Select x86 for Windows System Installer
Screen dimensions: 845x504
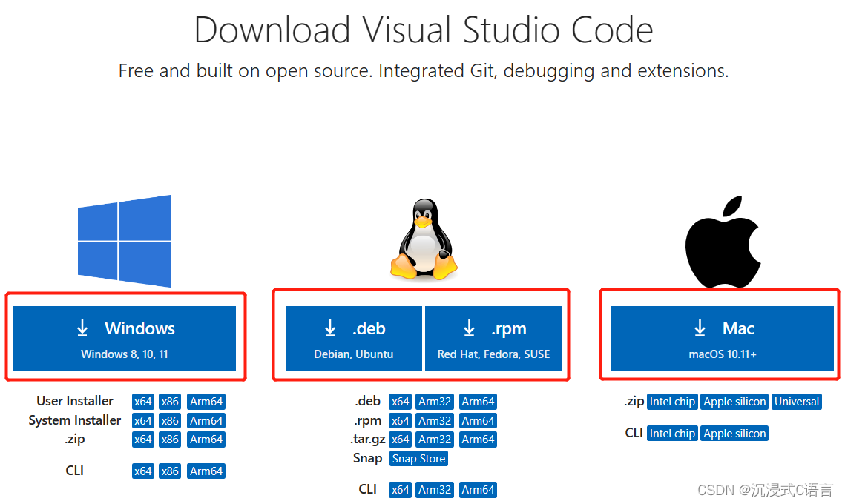tap(170, 420)
